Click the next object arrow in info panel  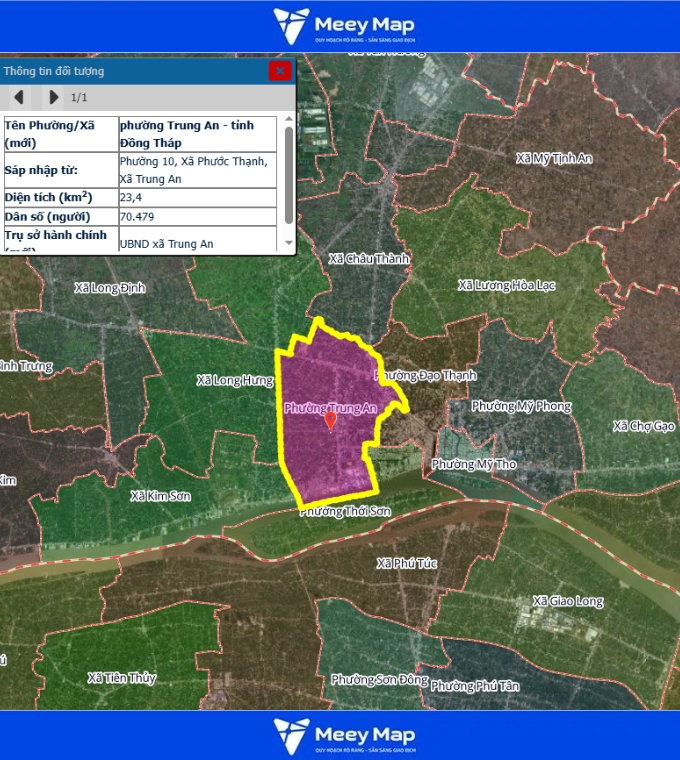click(53, 97)
